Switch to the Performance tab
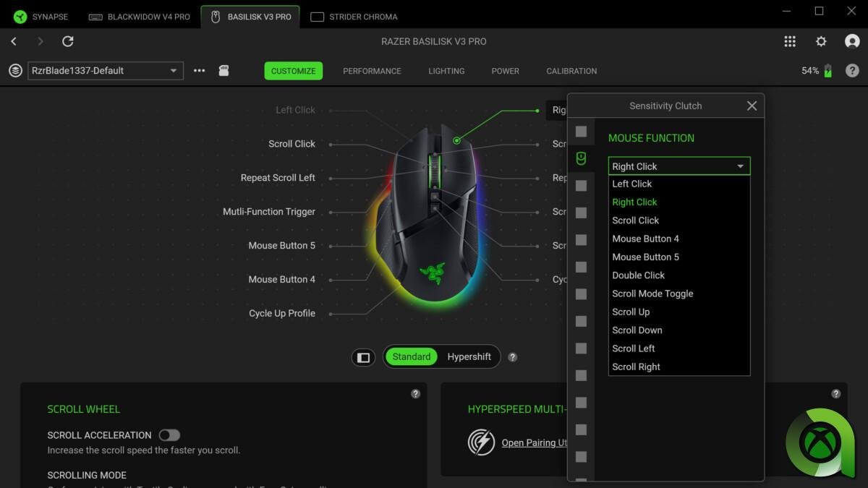The height and width of the screenshot is (488, 868). pos(372,71)
